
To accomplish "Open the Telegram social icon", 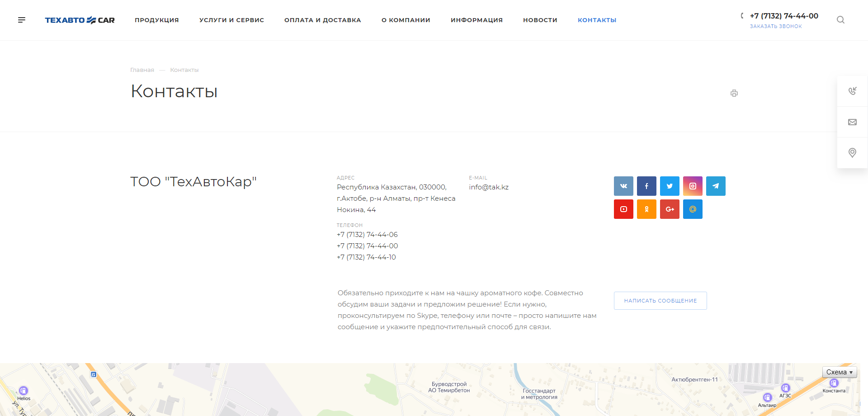I will point(716,186).
